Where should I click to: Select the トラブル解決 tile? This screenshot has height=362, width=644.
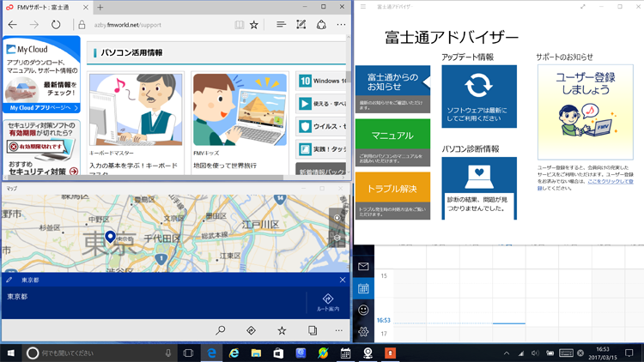pos(392,196)
